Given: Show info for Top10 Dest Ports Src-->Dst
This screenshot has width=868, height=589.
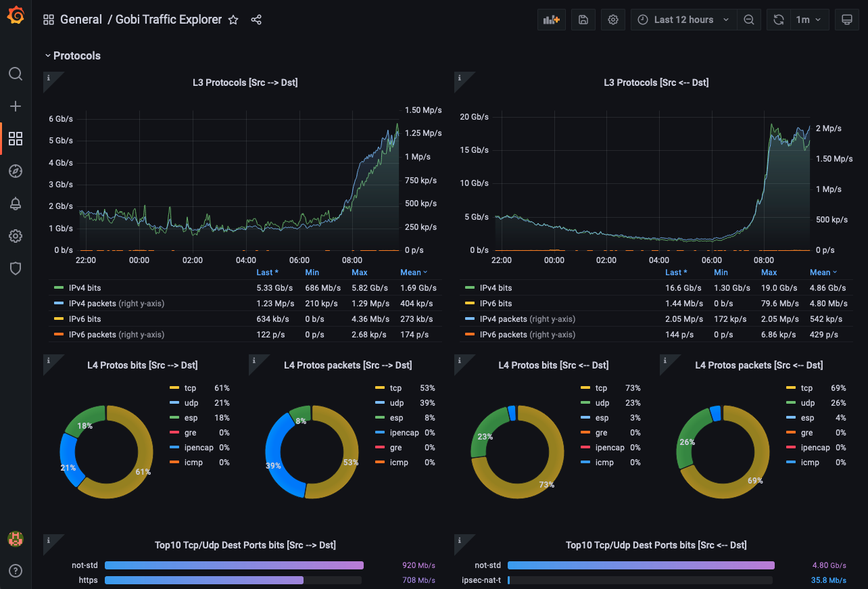Looking at the screenshot, I should tap(48, 540).
